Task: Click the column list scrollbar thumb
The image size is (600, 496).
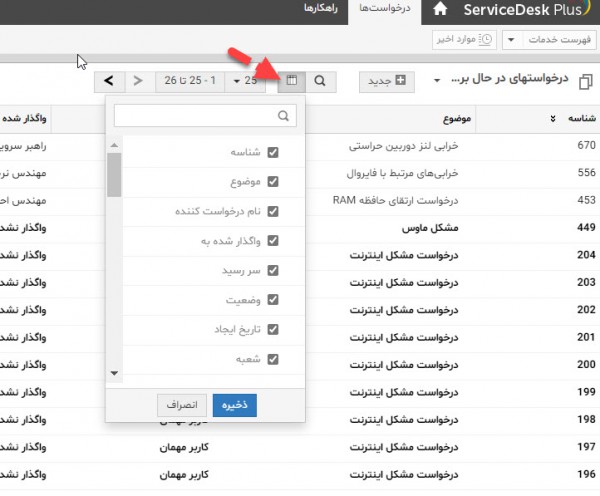Action: (114, 175)
